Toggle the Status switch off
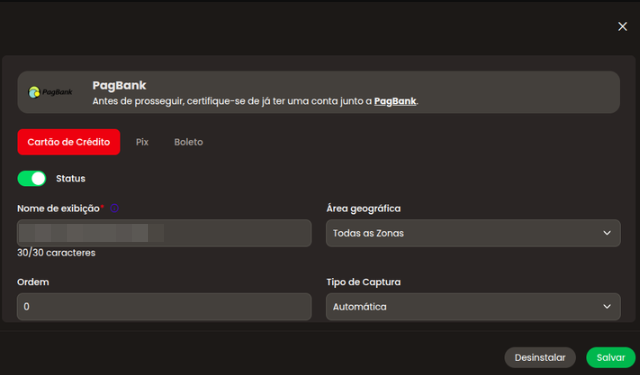The height and width of the screenshot is (375, 640). pyautogui.click(x=32, y=178)
